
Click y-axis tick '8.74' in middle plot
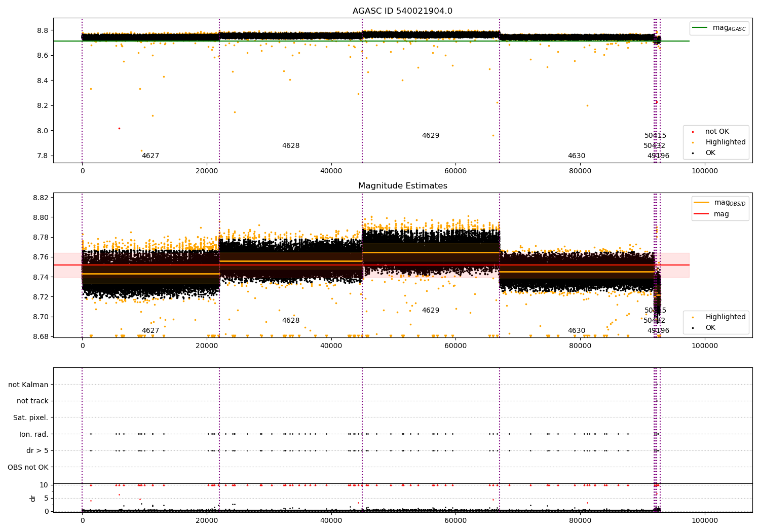[x=41, y=277]
